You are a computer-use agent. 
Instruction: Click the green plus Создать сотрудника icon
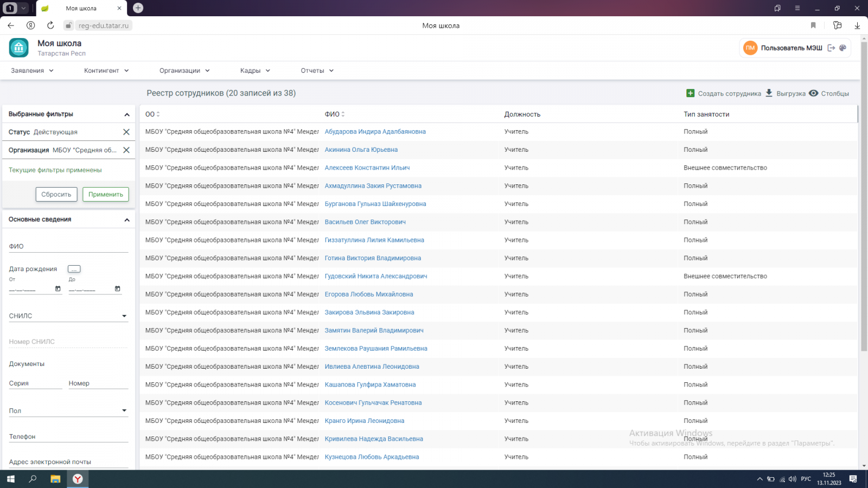690,93
